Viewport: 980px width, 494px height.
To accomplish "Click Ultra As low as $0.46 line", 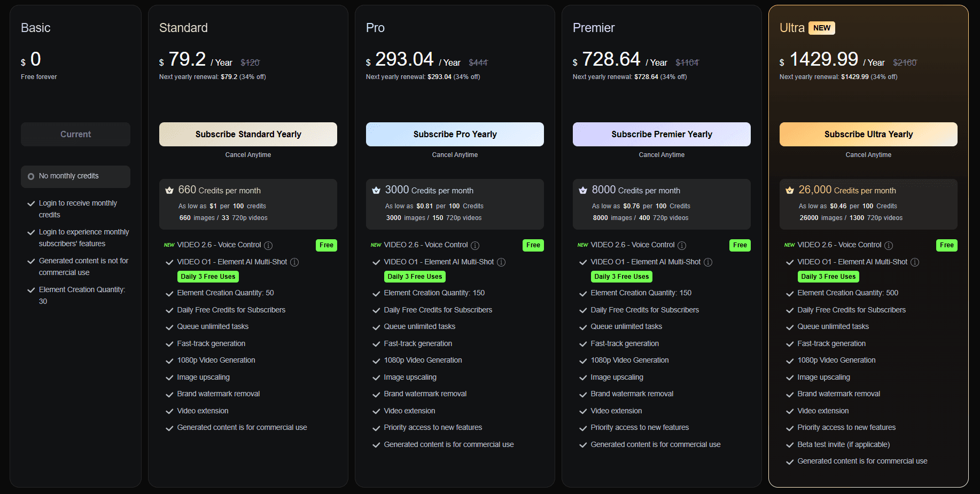I will [x=848, y=206].
